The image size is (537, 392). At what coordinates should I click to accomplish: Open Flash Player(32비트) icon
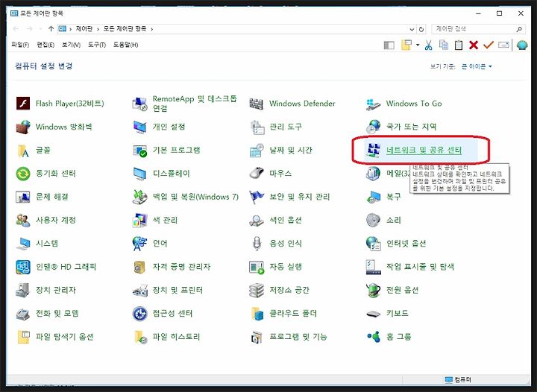point(23,104)
